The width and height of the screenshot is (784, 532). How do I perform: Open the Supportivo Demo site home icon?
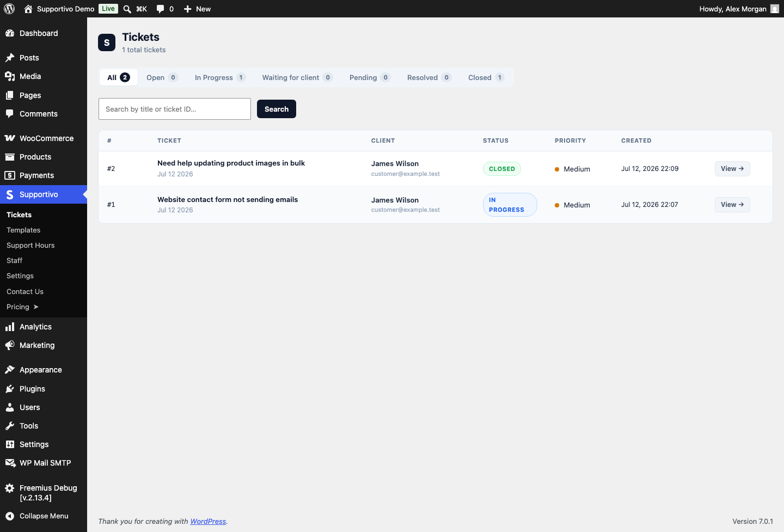click(28, 9)
